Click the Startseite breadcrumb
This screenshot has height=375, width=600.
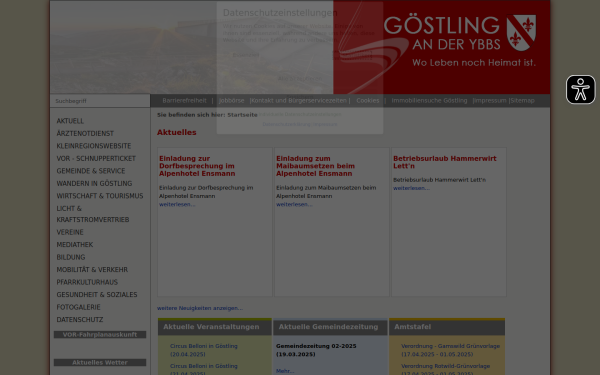coord(243,115)
